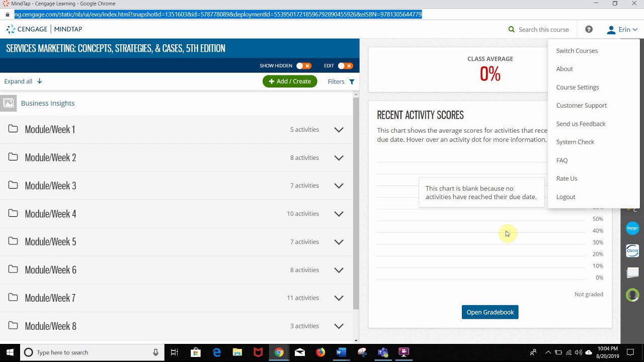Click the Business Insights image icon
The width and height of the screenshot is (644, 362).
pos(9,103)
